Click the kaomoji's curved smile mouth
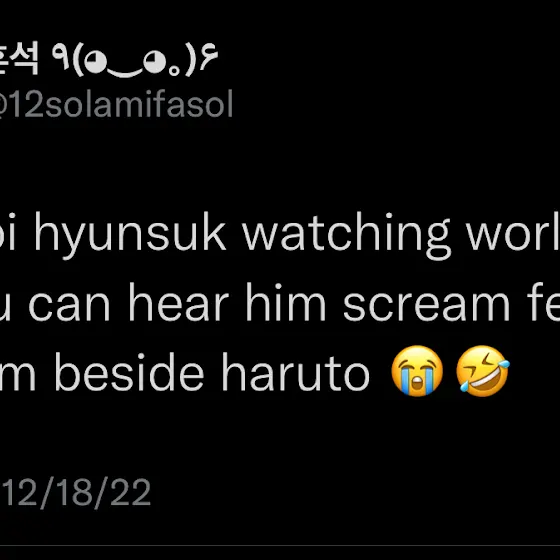 point(124,74)
